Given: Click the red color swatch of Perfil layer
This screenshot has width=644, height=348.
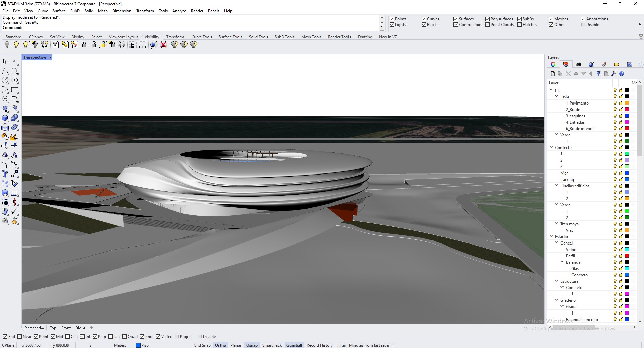Looking at the screenshot, I should point(627,256).
